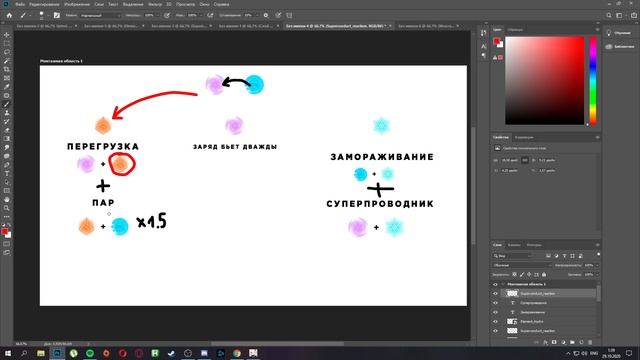Open the Файл menu
640x360 pixels.
coord(20,4)
